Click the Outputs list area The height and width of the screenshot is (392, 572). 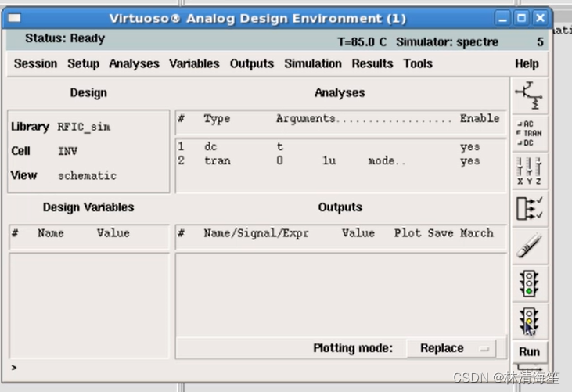pos(340,295)
